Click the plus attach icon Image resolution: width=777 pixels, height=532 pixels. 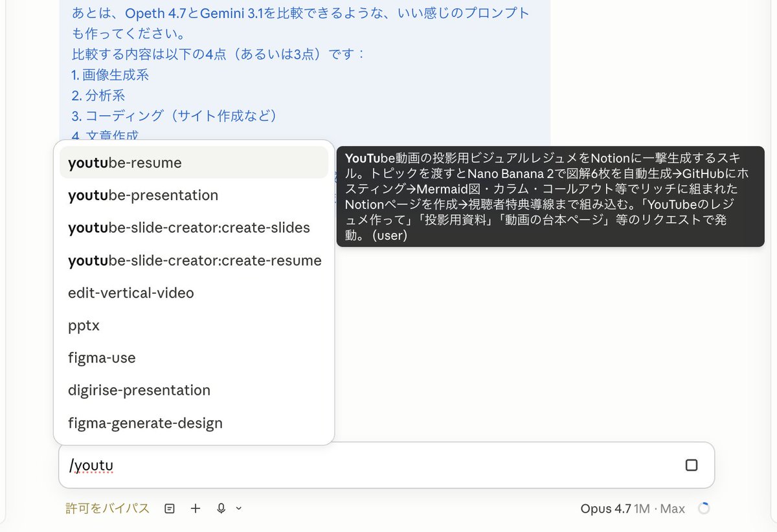pos(196,509)
